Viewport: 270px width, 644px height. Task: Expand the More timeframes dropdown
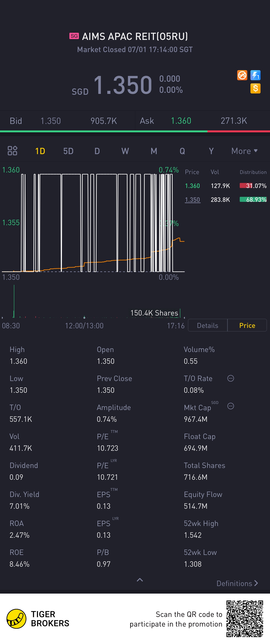[x=244, y=151]
